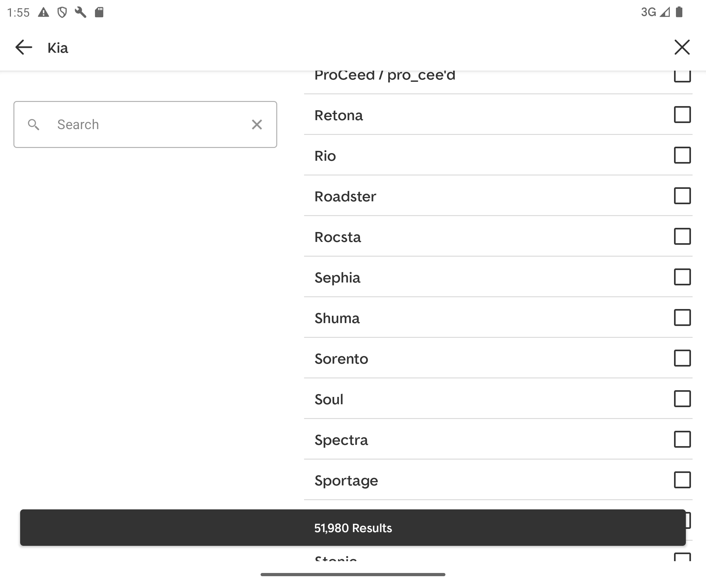This screenshot has height=588, width=706.
Task: Tap the Sephia model label
Action: (338, 278)
